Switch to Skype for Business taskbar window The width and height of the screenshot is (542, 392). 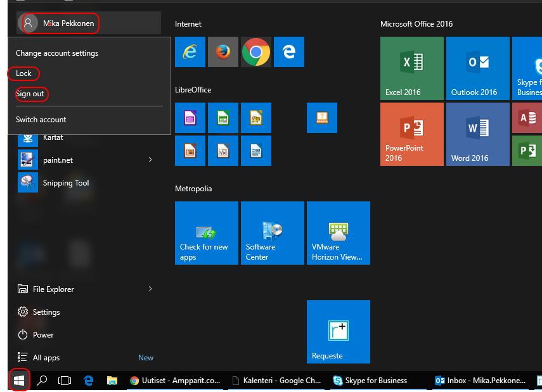tap(379, 381)
